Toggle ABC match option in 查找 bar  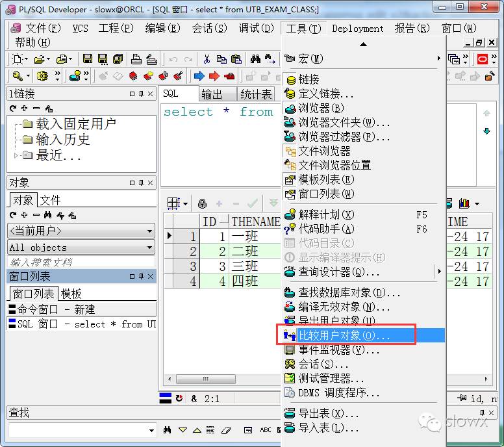point(266,430)
